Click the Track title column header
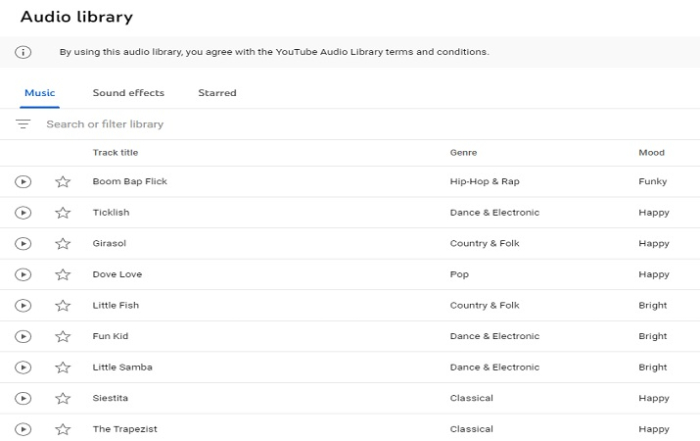Image resolution: width=700 pixels, height=441 pixels. tap(115, 153)
